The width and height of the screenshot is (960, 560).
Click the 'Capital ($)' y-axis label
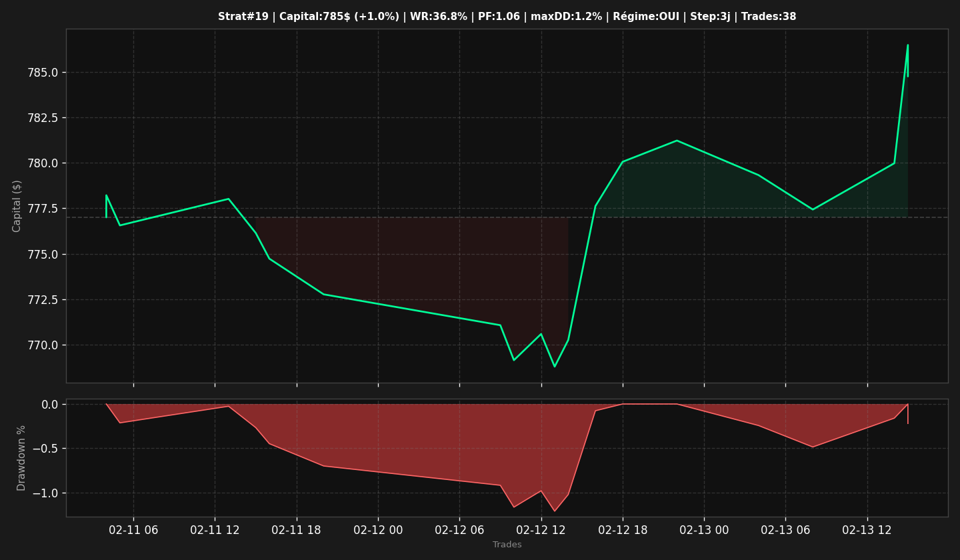tap(17, 206)
